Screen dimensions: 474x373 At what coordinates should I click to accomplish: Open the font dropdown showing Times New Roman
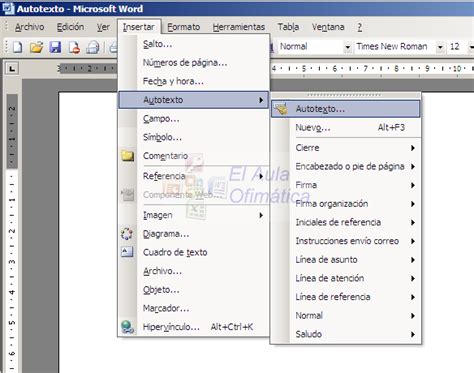tap(440, 47)
